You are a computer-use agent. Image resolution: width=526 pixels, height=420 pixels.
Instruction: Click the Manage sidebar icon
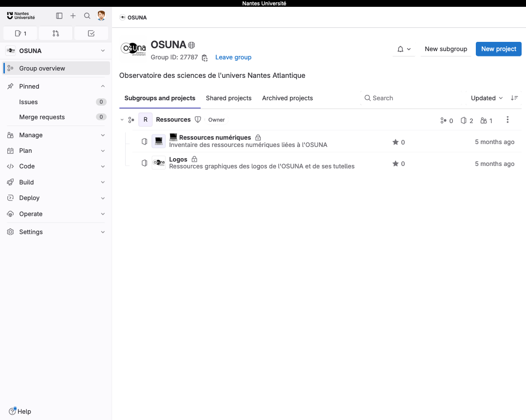coord(10,135)
